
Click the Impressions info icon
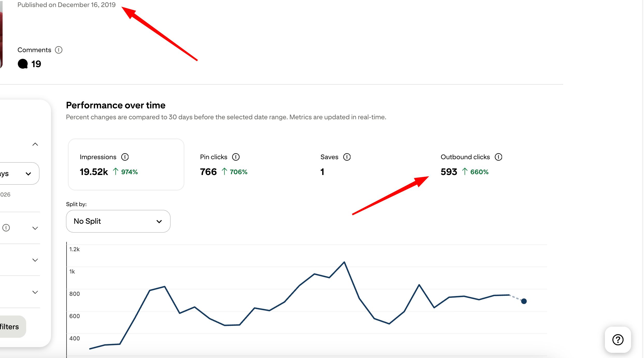pos(125,157)
